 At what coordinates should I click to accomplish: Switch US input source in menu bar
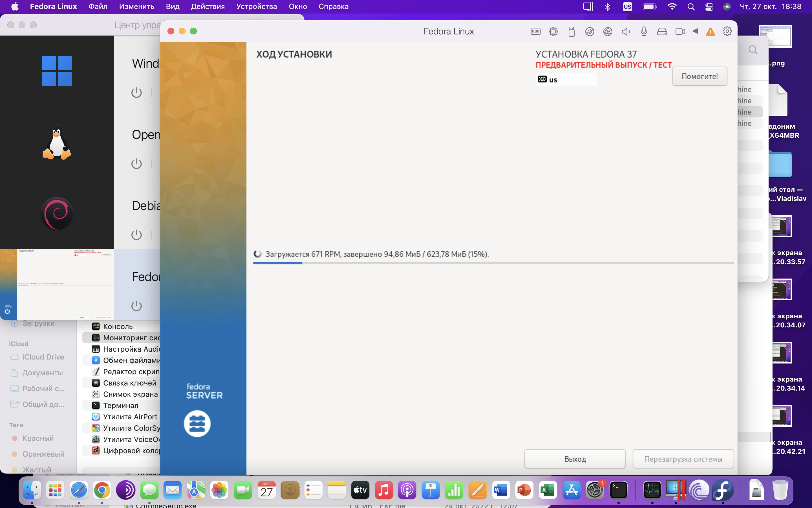point(627,7)
